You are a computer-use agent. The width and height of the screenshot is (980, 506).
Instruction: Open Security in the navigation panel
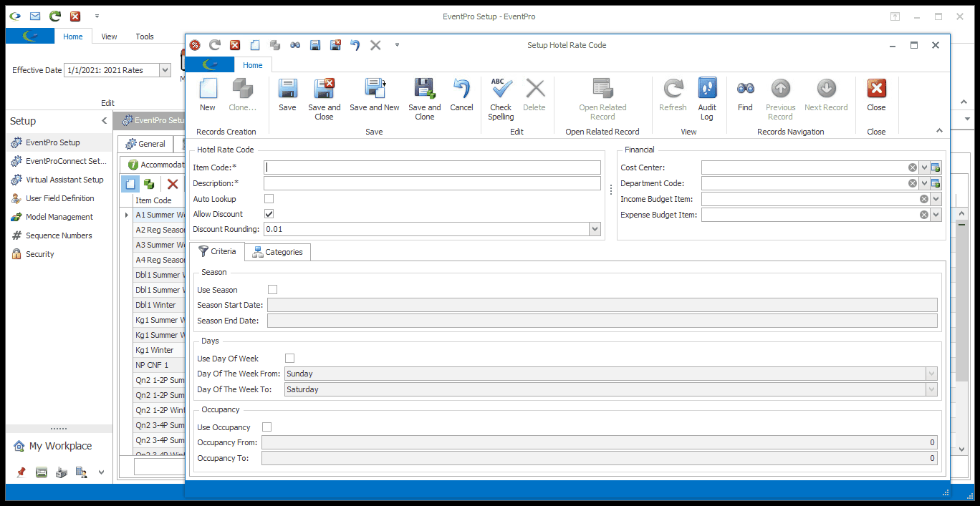point(59,254)
